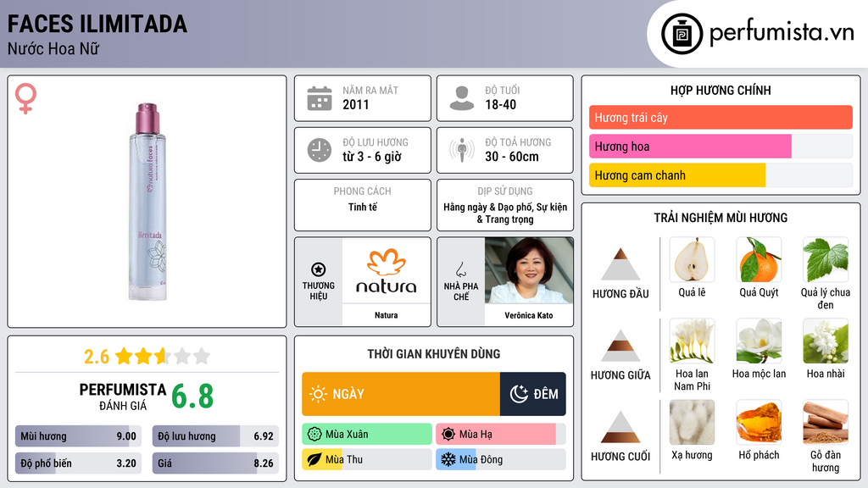Viewport: 868px width, 488px height.
Task: Click the star badge icon above Thương hiệu
Action: [319, 269]
